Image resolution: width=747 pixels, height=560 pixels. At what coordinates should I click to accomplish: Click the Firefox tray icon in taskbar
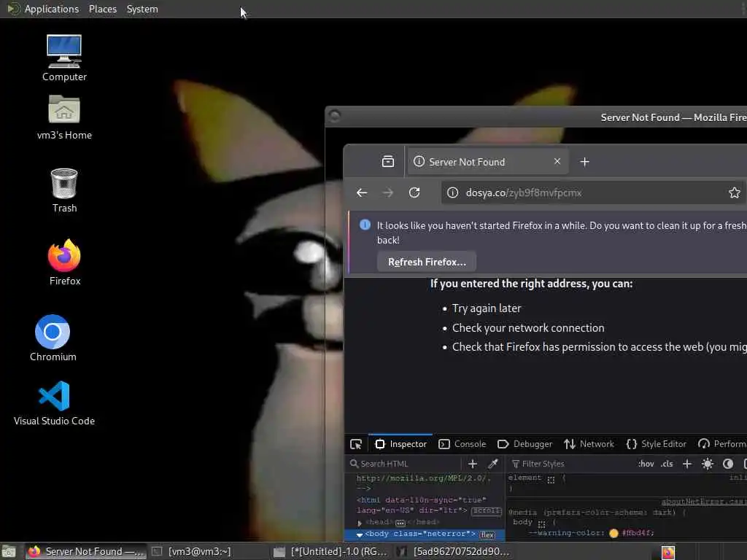[x=668, y=553]
